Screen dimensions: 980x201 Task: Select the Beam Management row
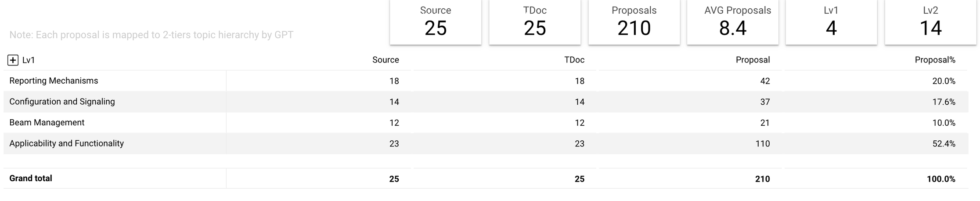pos(486,123)
